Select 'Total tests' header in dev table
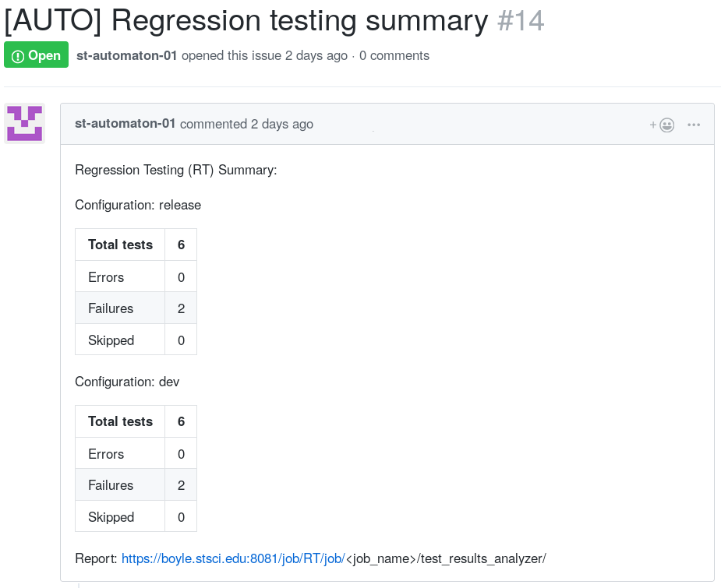Image resolution: width=721 pixels, height=588 pixels. point(120,421)
